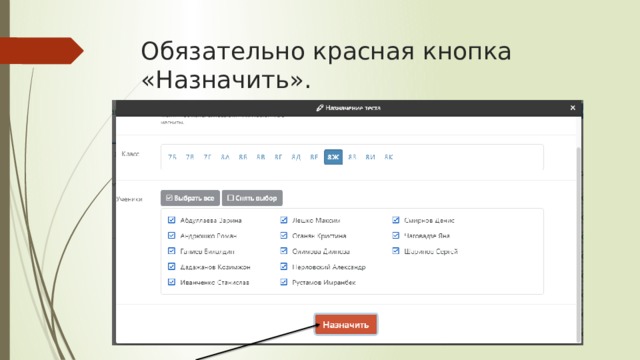Uncheck the Рустамов Имранбек checkbox
Screen dimensions: 640x360
tap(284, 282)
